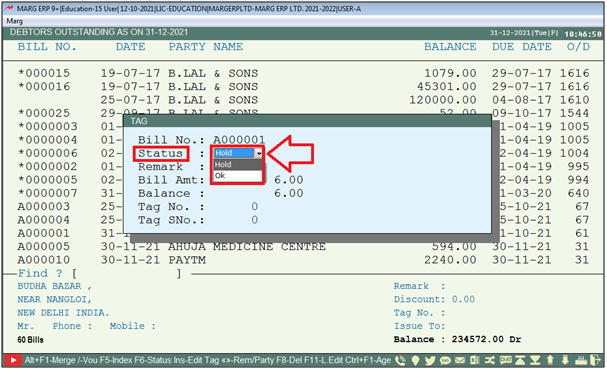This screenshot has width=607, height=369.
Task: Select bill A000005 Ahuja Medicine Centre row
Action: (303, 247)
